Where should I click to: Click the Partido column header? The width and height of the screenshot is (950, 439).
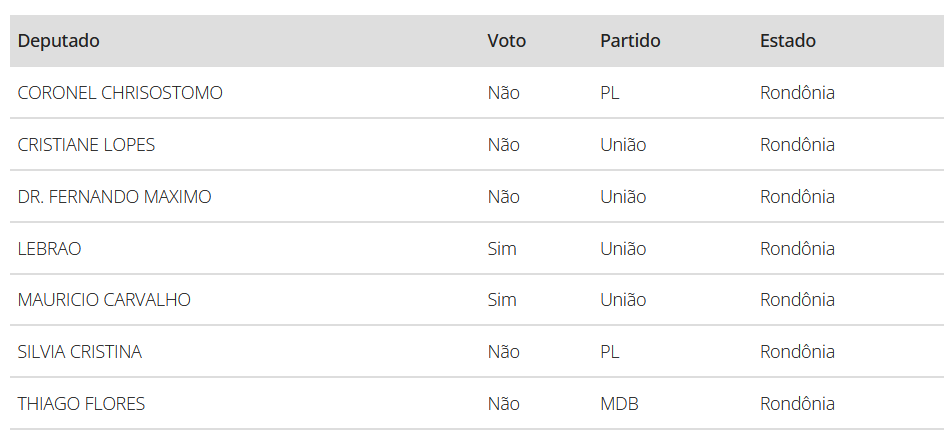[630, 41]
